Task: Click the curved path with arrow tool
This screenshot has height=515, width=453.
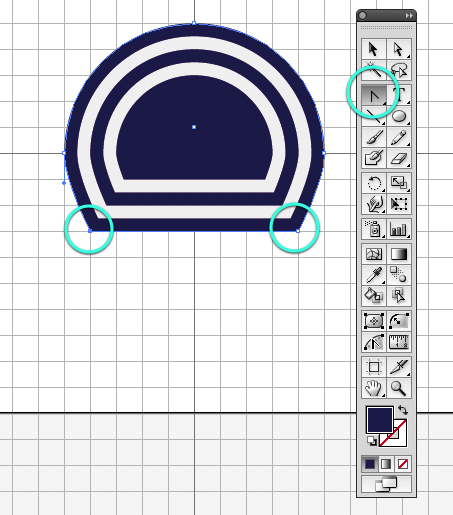Action: point(399,321)
